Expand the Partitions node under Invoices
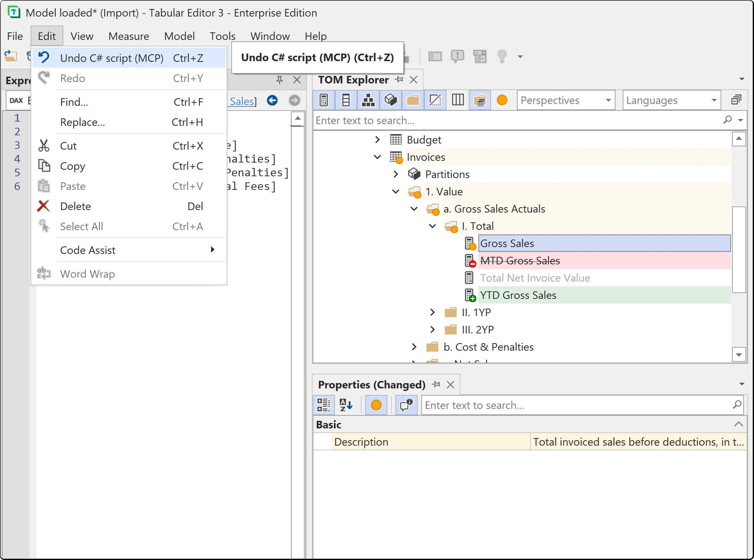 click(396, 174)
